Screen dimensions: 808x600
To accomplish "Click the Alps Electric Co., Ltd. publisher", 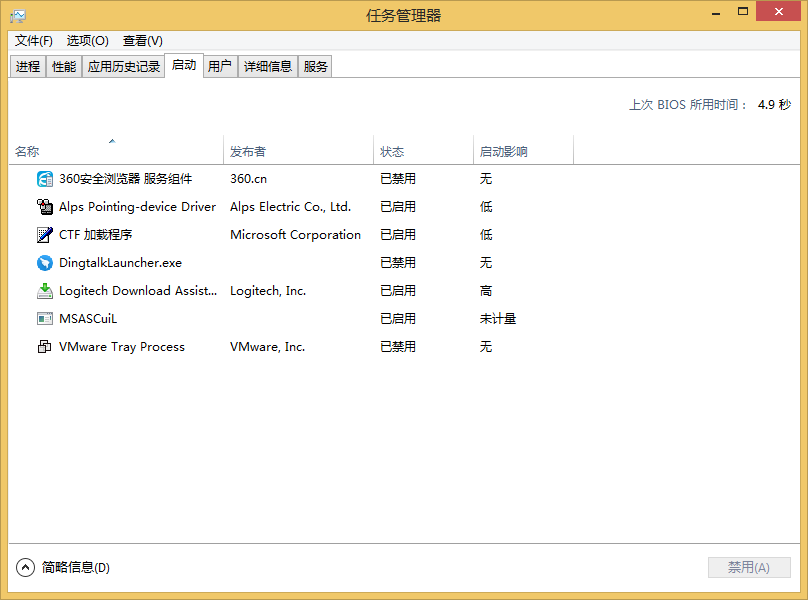I will (291, 207).
